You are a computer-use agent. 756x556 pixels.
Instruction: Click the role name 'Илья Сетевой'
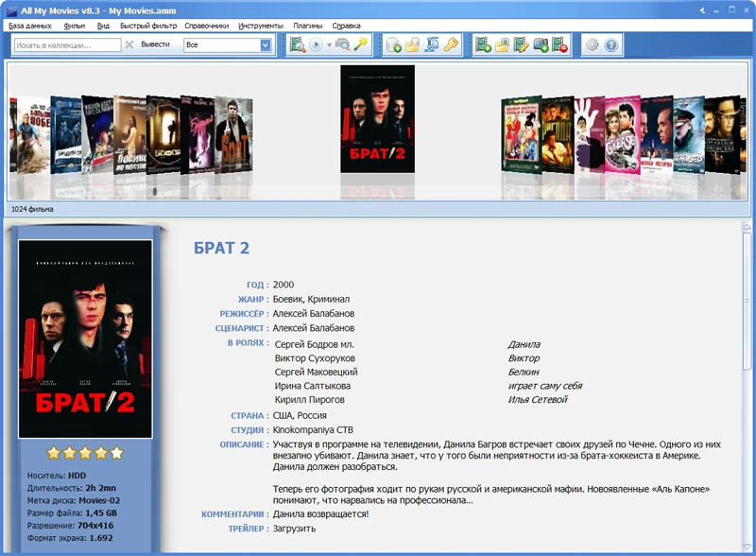click(x=538, y=400)
